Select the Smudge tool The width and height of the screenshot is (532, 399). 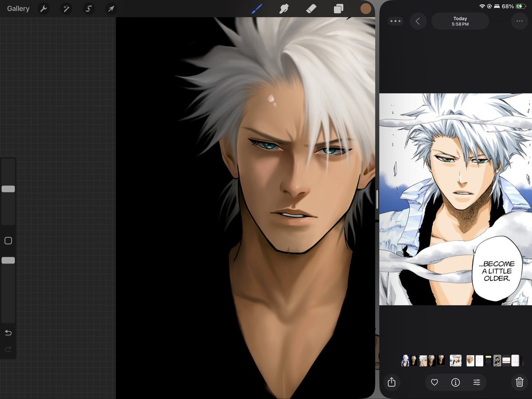284,8
